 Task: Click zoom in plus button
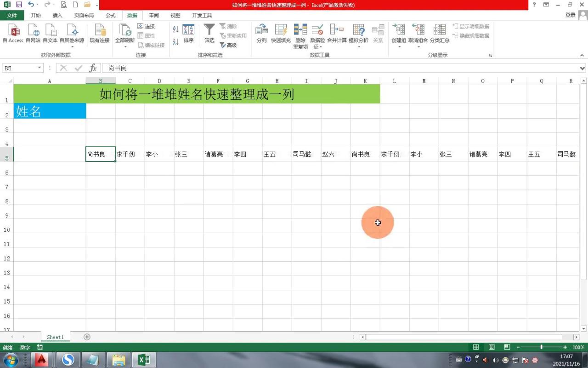(x=565, y=347)
